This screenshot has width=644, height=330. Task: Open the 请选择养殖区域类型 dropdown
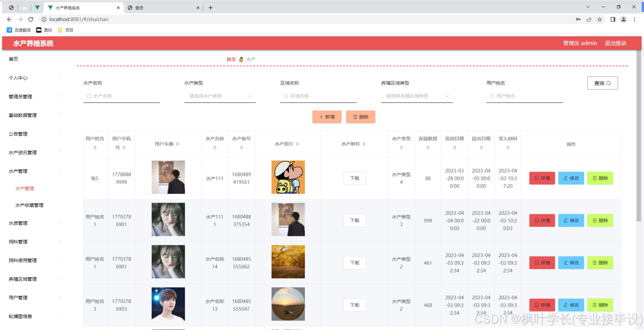click(x=417, y=96)
